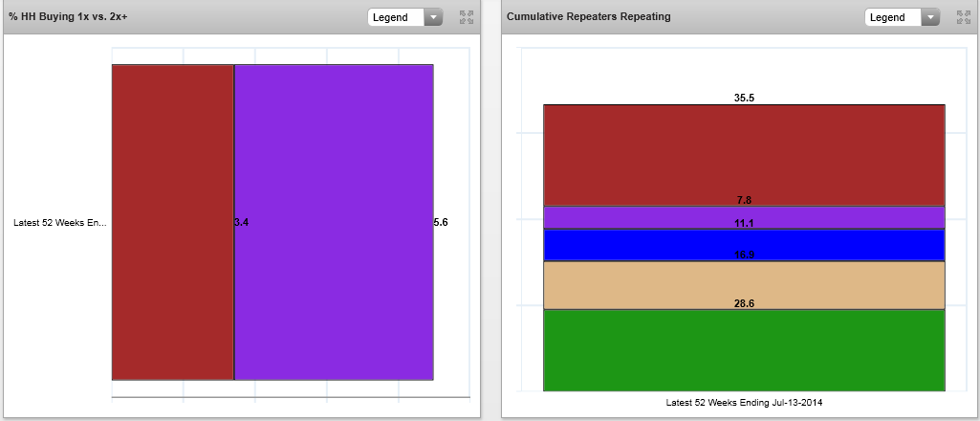Click the red top segment in Cumulative Repeaters chart
This screenshot has height=421, width=980.
(x=744, y=155)
